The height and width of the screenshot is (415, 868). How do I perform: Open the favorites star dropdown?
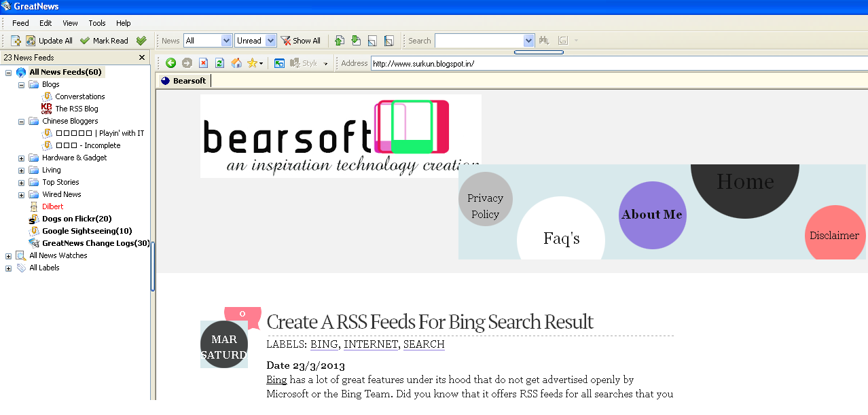[x=255, y=63]
